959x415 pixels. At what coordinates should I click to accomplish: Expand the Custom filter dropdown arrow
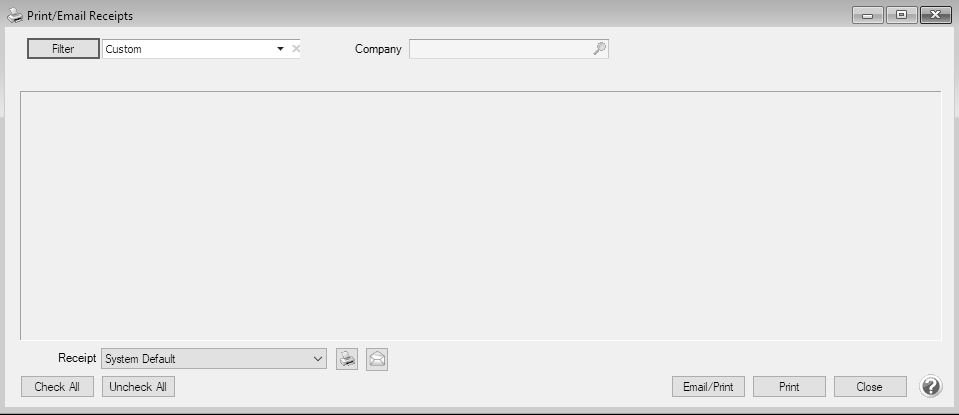point(280,49)
